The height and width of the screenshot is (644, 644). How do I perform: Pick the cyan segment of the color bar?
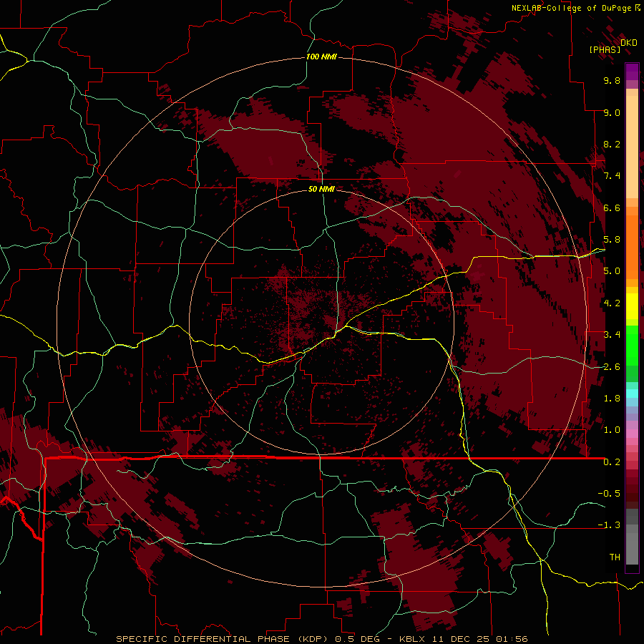pyautogui.click(x=632, y=394)
